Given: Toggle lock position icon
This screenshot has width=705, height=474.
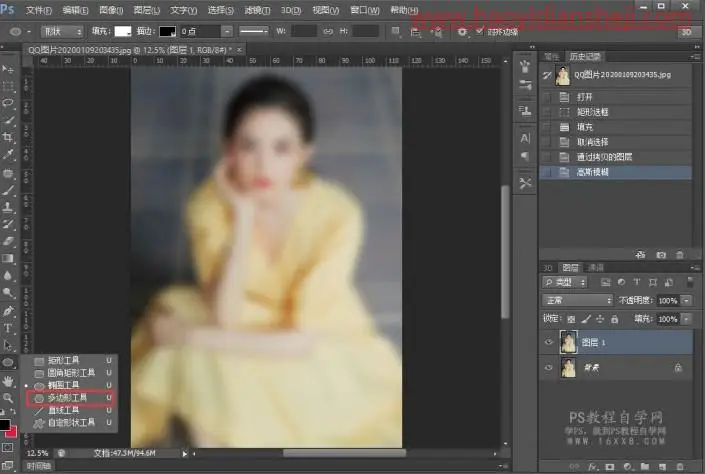Looking at the screenshot, I should pos(600,319).
